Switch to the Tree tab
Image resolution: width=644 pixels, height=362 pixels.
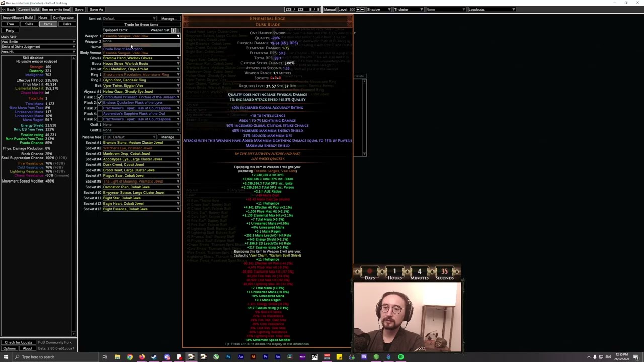coord(10,24)
